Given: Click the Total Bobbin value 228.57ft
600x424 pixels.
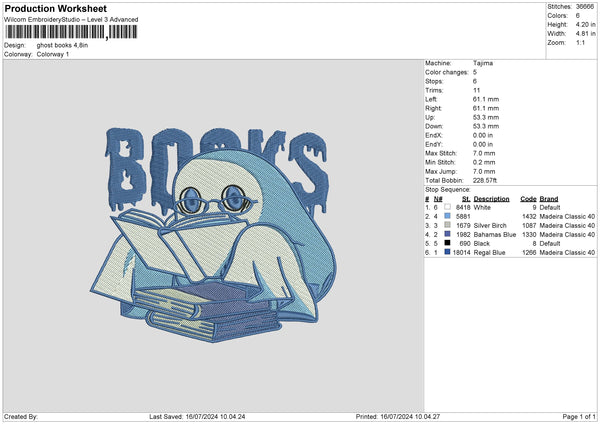Looking at the screenshot, I should pyautogui.click(x=485, y=180).
